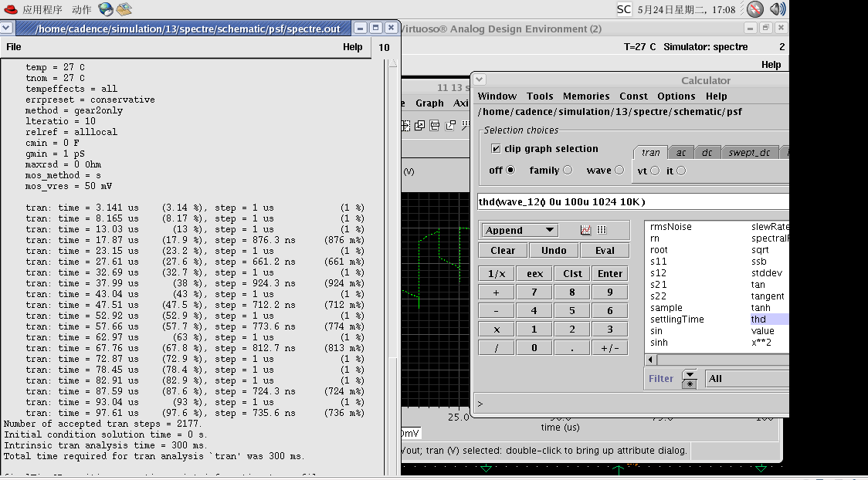Expand the Filter All combo box

pyautogui.click(x=747, y=379)
